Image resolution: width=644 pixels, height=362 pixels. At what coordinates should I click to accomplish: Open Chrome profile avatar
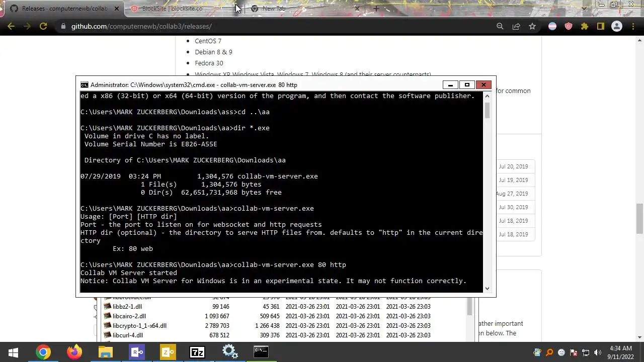point(617,26)
